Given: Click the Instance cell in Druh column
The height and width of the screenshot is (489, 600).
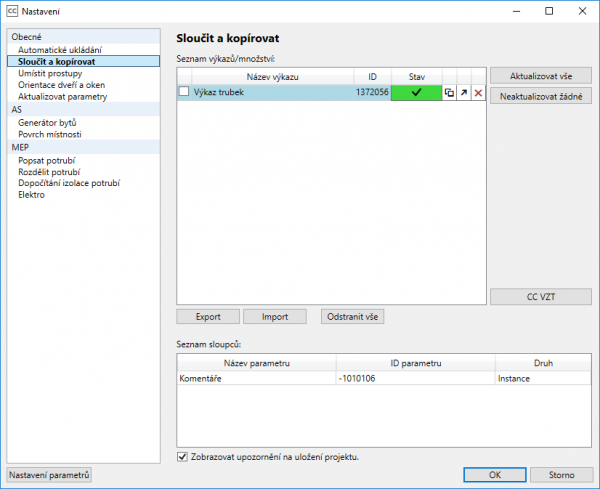Looking at the screenshot, I should click(543, 378).
